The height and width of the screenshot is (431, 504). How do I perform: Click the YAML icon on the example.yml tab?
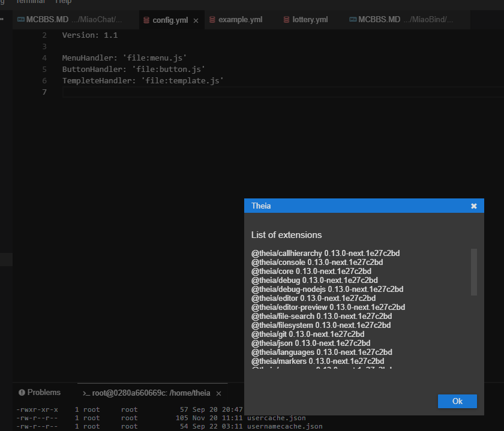(211, 19)
